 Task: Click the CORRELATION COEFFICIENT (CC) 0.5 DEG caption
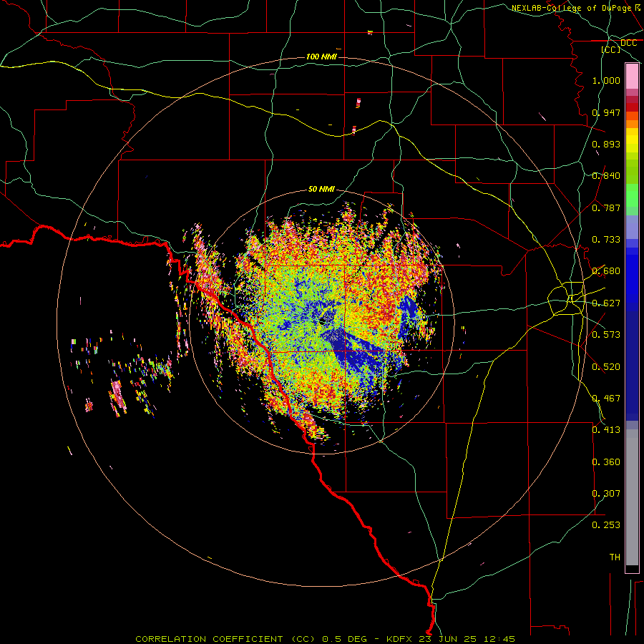(x=255, y=639)
